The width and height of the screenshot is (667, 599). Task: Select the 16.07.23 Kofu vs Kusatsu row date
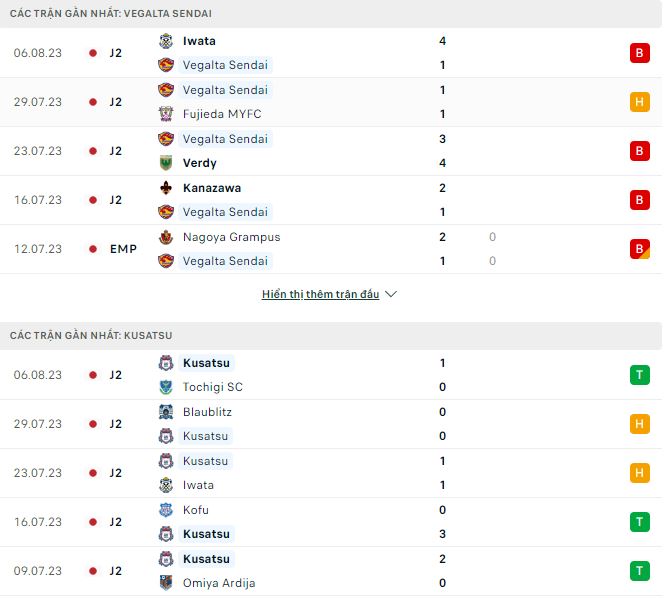point(38,522)
